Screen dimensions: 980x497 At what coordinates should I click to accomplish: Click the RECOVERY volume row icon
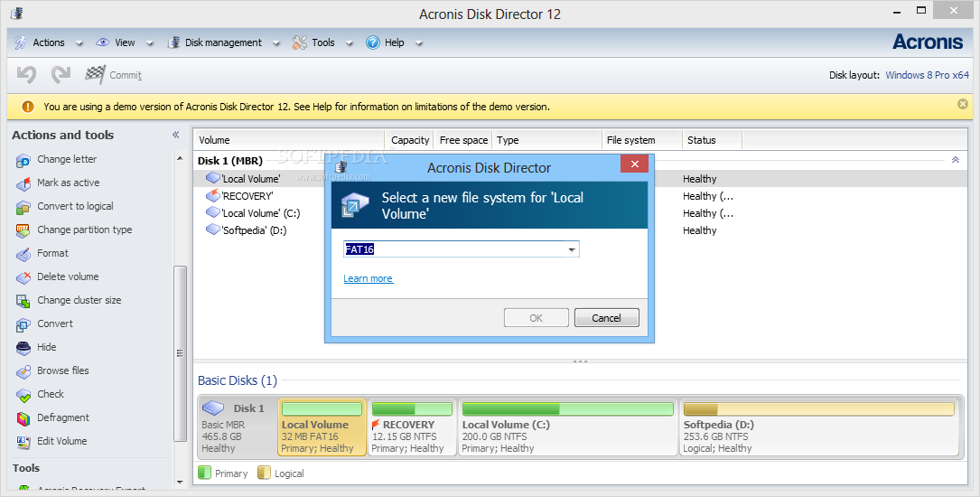212,196
